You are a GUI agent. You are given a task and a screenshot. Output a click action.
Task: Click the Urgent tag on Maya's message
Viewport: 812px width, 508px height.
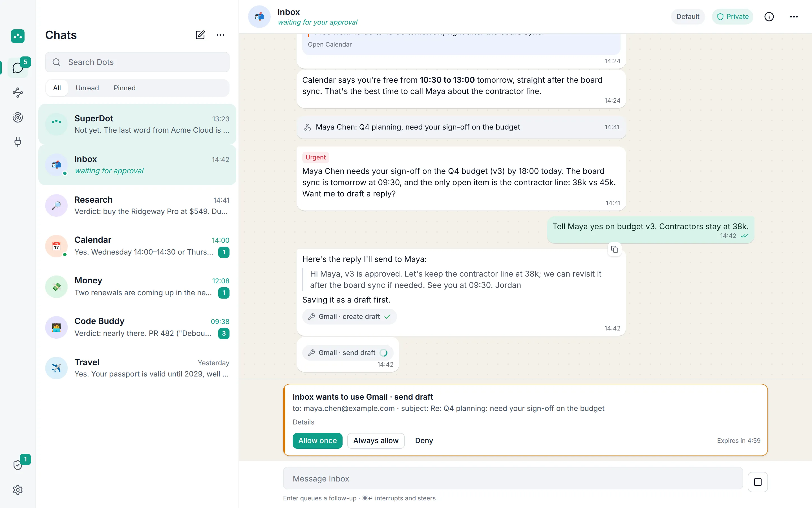coord(315,157)
